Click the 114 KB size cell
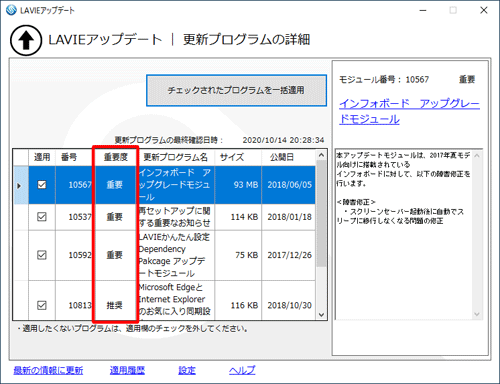 tap(238, 217)
